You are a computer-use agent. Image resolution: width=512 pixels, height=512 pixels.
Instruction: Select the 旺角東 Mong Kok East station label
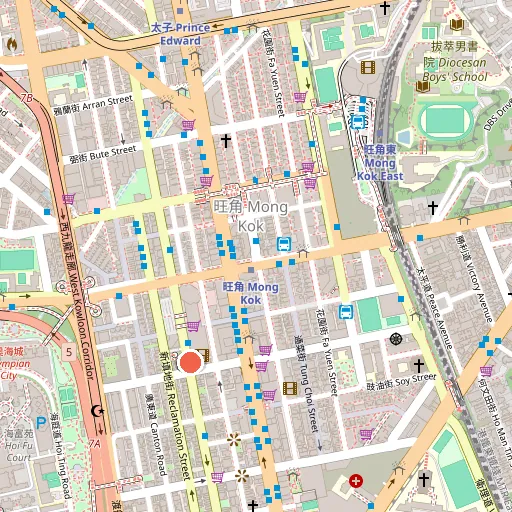point(380,163)
